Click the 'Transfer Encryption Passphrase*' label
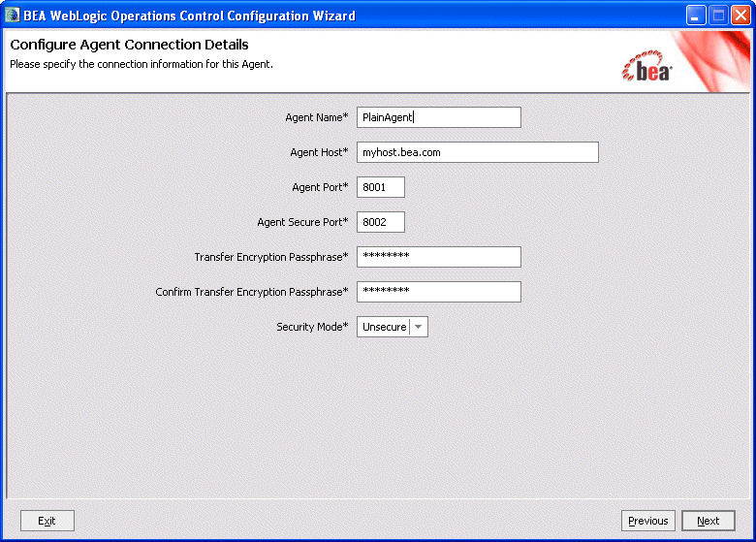The height and width of the screenshot is (542, 756). pyautogui.click(x=271, y=257)
